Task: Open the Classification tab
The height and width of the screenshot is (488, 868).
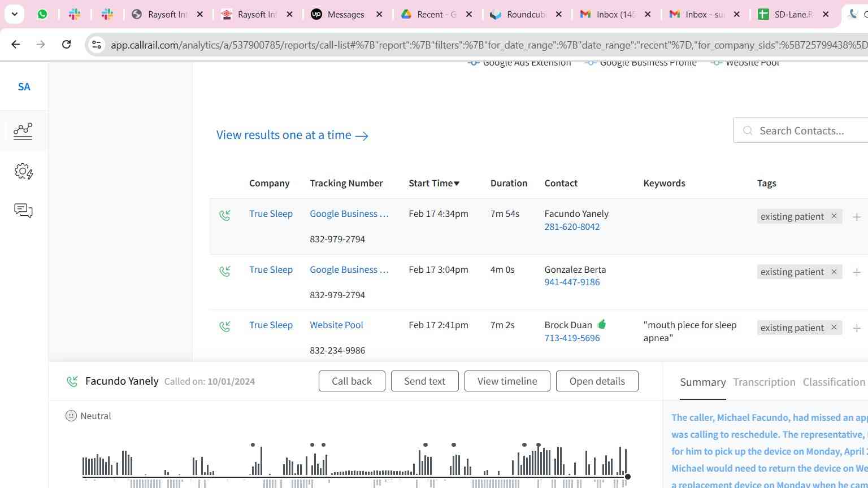Action: [x=834, y=382]
